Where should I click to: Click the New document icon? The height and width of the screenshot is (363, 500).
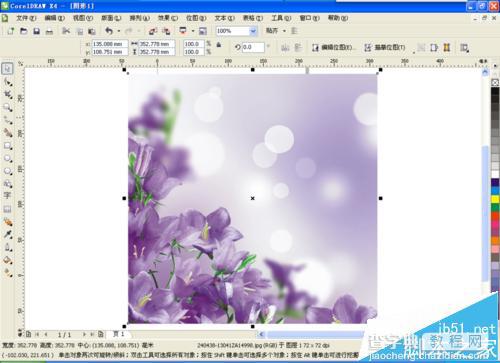pos(11,31)
